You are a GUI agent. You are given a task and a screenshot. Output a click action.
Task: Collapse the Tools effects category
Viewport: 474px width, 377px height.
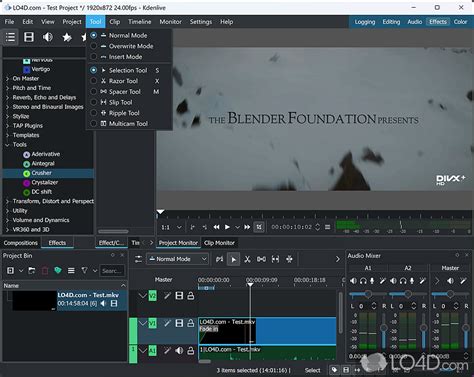point(7,145)
